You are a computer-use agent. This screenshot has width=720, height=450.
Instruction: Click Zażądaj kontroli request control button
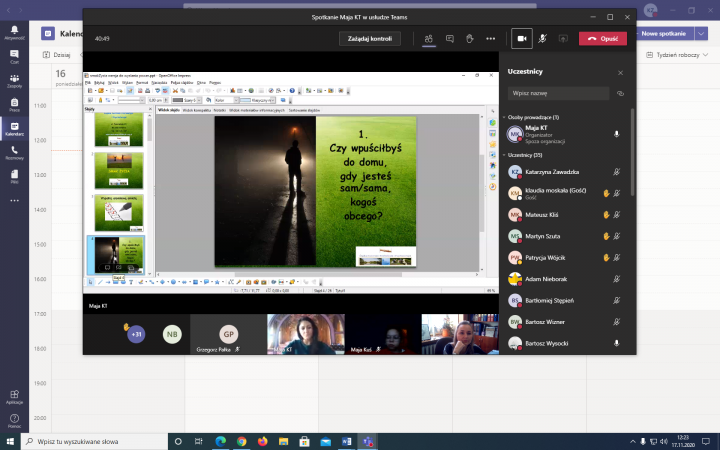pos(370,39)
